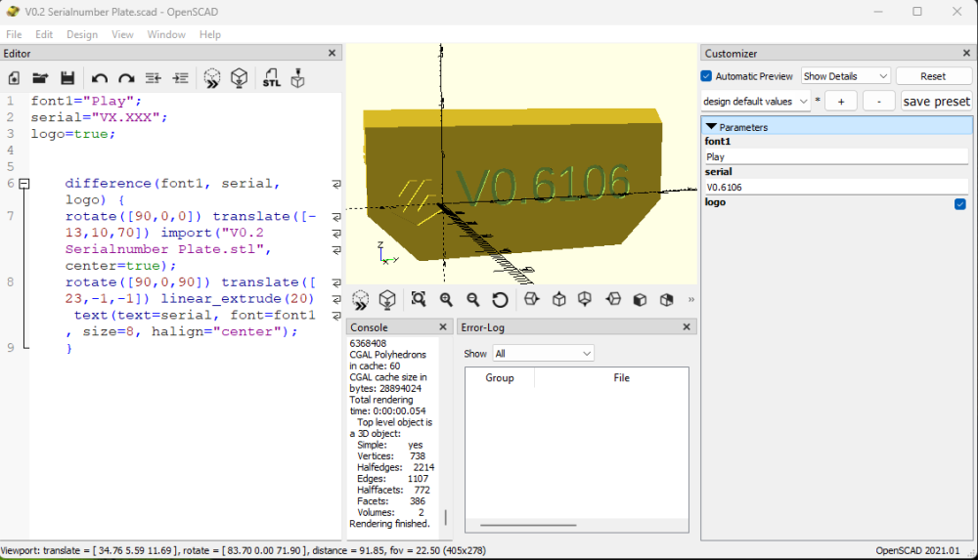Viewport: 978px width, 560px height.
Task: Collapse the difference block fold marker
Action: coord(24,184)
